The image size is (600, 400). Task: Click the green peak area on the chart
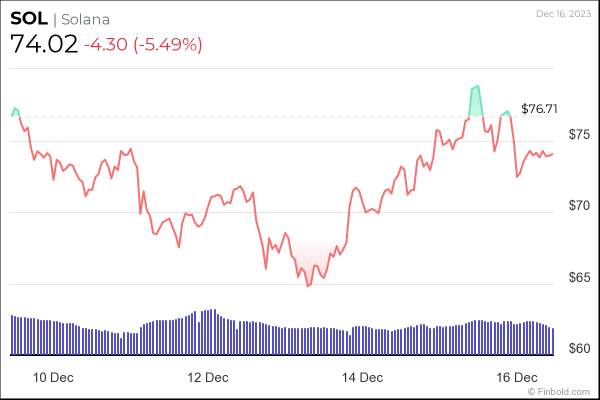pos(475,102)
